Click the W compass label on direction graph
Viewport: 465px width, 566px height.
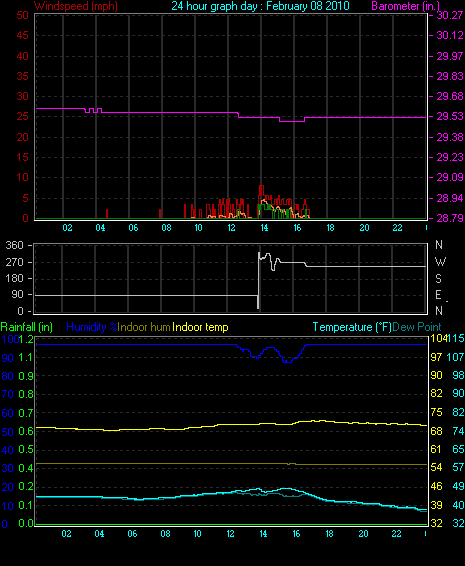tap(440, 261)
